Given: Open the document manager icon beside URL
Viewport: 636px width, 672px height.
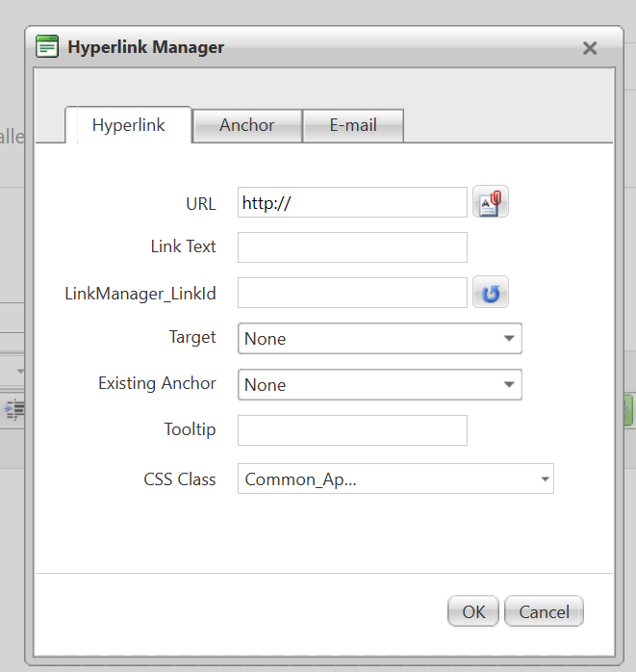Looking at the screenshot, I should 490,203.
